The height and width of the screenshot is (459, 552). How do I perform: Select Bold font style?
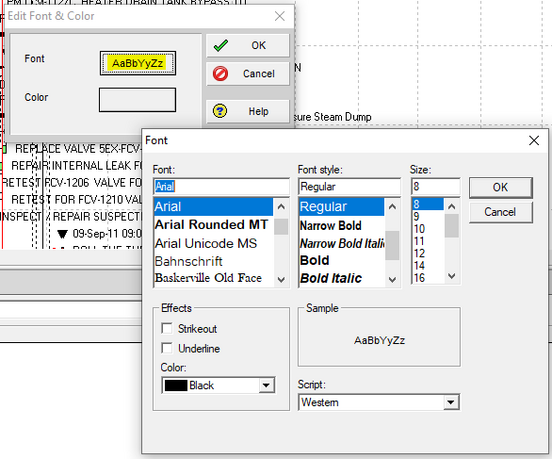point(341,260)
